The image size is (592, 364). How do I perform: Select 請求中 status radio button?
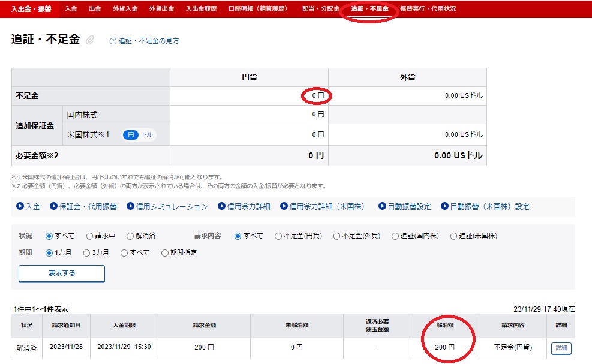click(x=90, y=236)
